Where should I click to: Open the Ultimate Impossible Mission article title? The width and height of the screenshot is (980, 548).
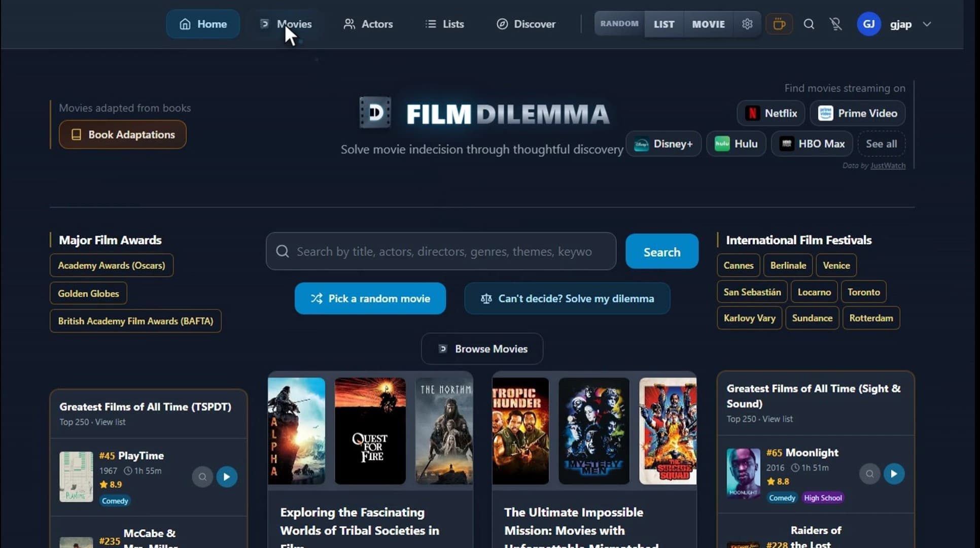tap(581, 527)
